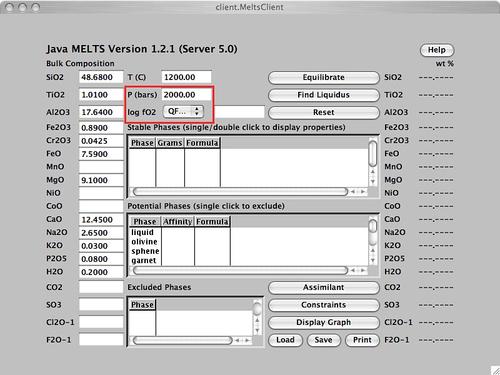Click the K2O composition field

(101, 246)
